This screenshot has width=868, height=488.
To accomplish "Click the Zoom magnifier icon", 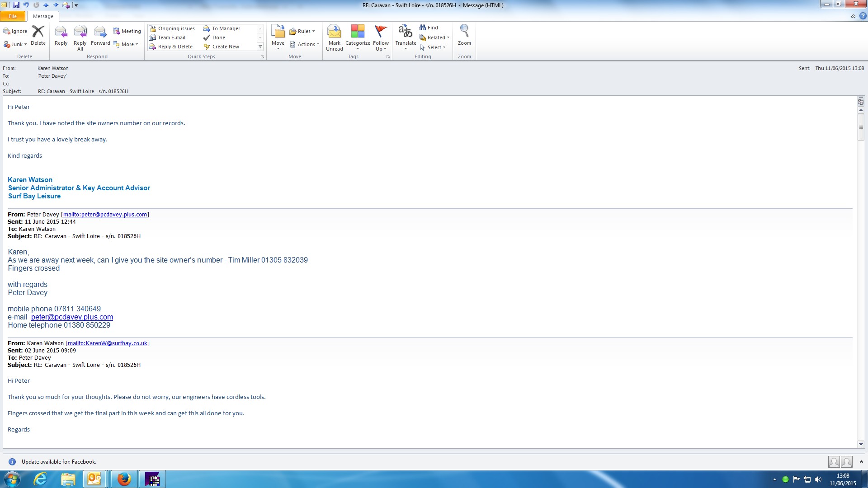I will pyautogui.click(x=464, y=31).
